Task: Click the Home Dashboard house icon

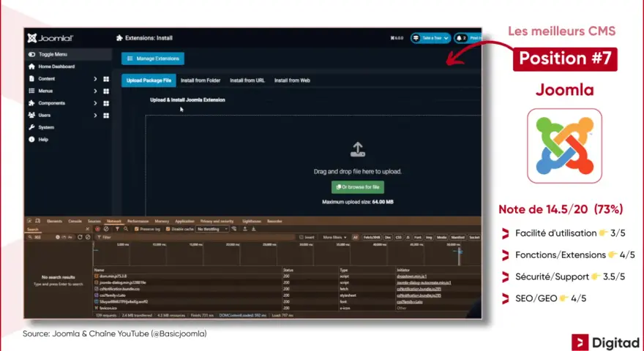Action: [31, 67]
